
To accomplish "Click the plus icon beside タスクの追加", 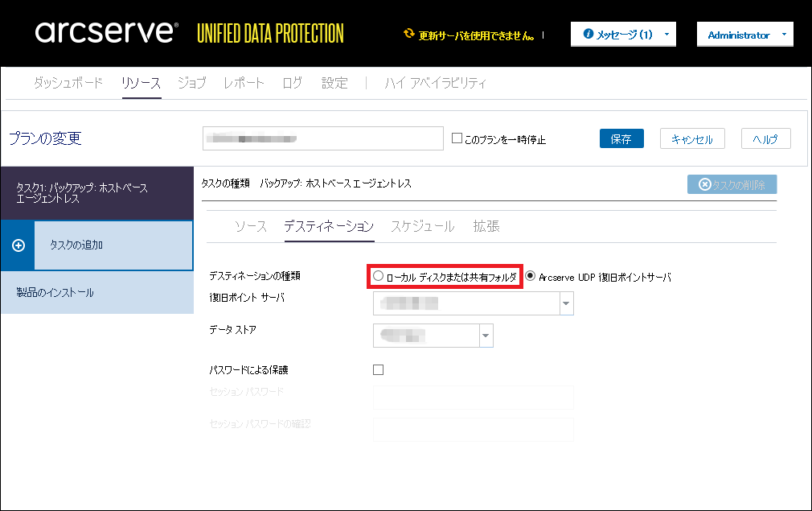I will 18,245.
